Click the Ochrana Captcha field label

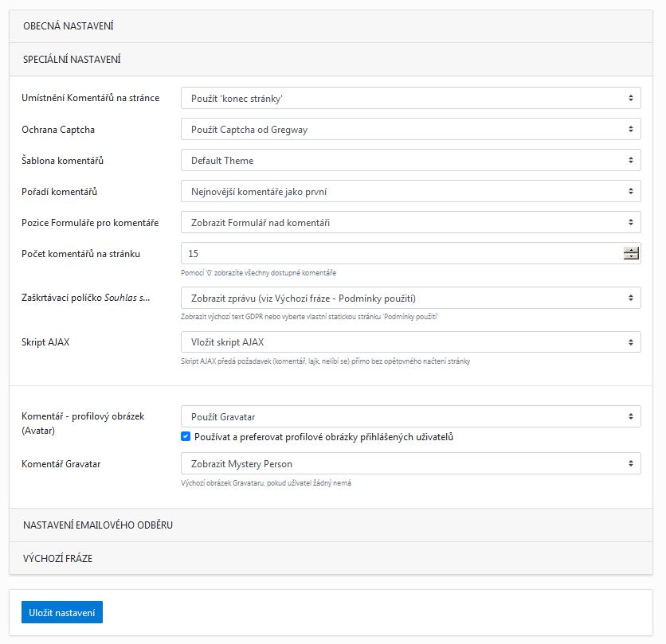coord(63,129)
